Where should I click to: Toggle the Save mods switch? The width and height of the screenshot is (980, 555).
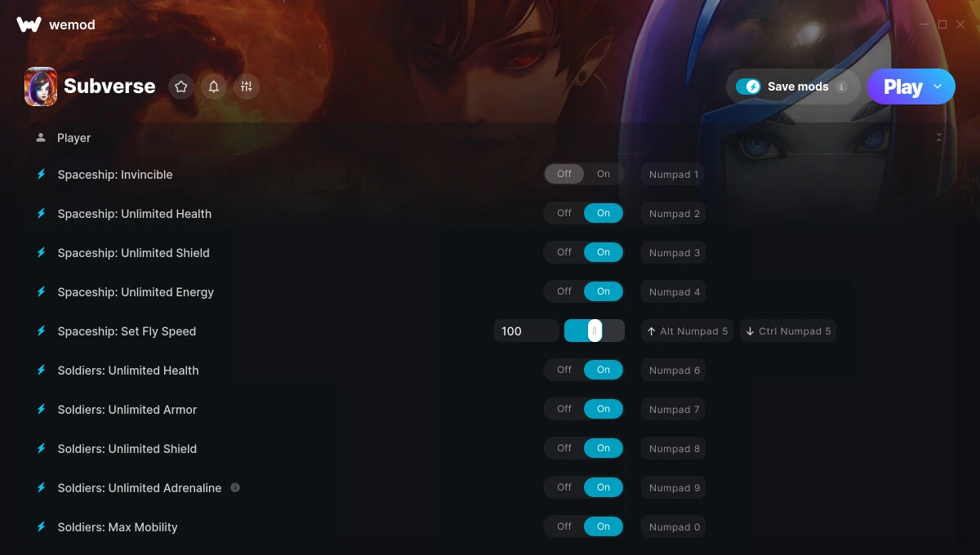tap(748, 87)
